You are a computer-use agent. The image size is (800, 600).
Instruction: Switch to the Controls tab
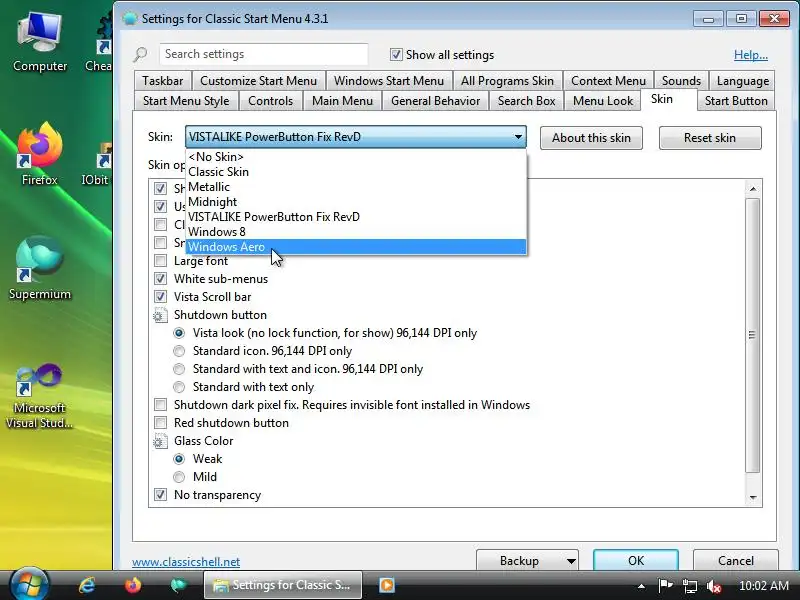(270, 101)
